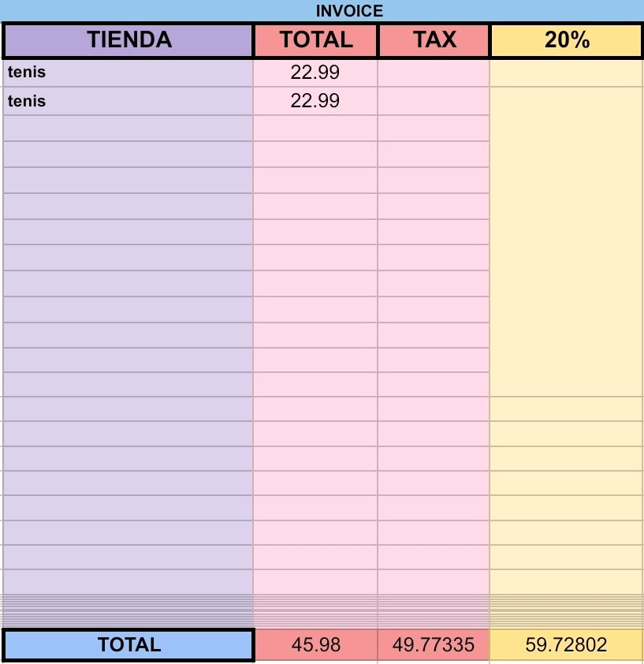Click the large merged yellow 20% area
The image size is (644, 664).
(566, 242)
